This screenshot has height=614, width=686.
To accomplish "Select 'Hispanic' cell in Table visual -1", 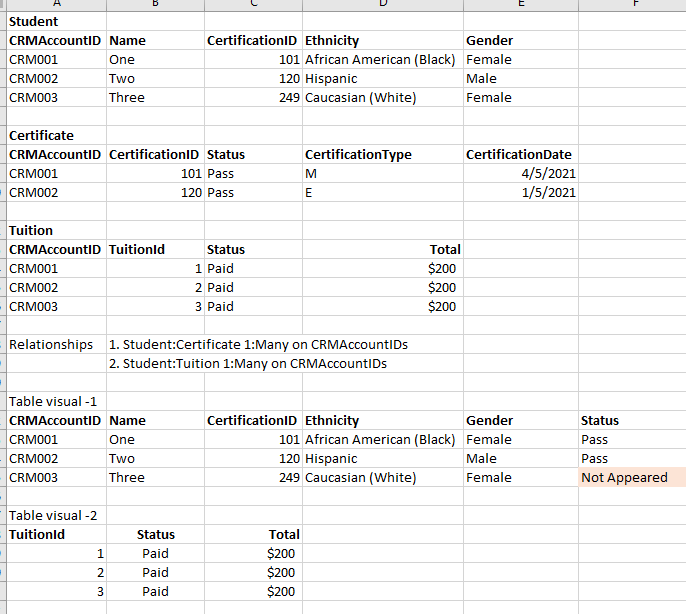I will (382, 459).
